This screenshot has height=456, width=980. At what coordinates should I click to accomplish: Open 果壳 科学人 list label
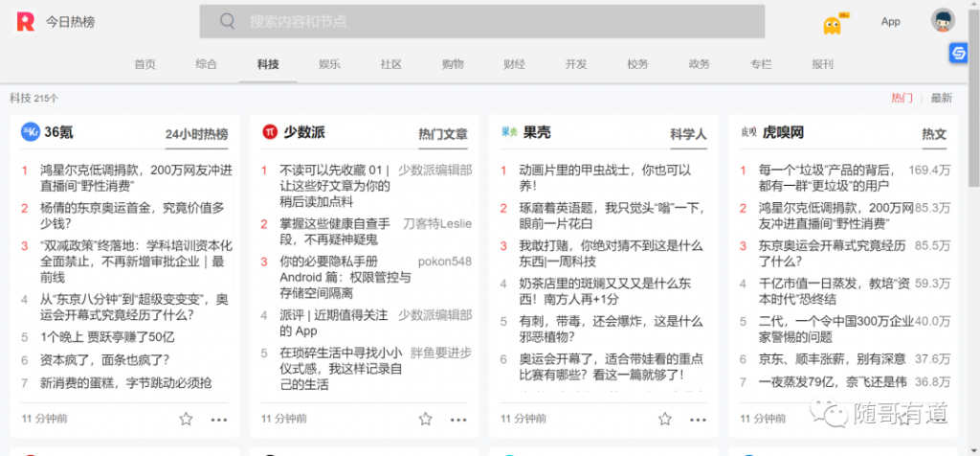pyautogui.click(x=689, y=134)
